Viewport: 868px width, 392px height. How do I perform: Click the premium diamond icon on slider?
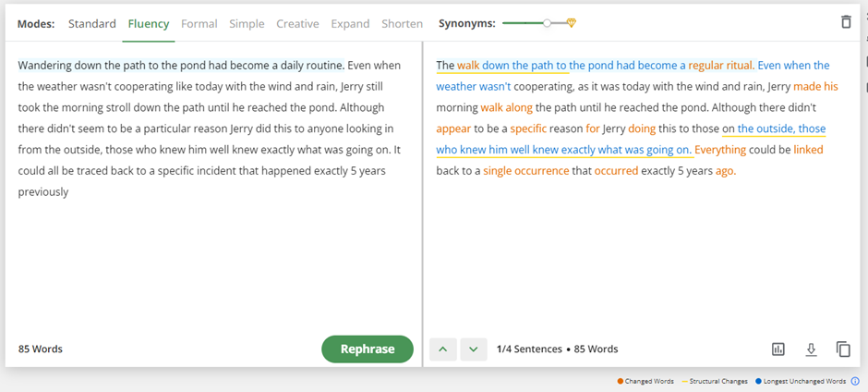(x=572, y=23)
